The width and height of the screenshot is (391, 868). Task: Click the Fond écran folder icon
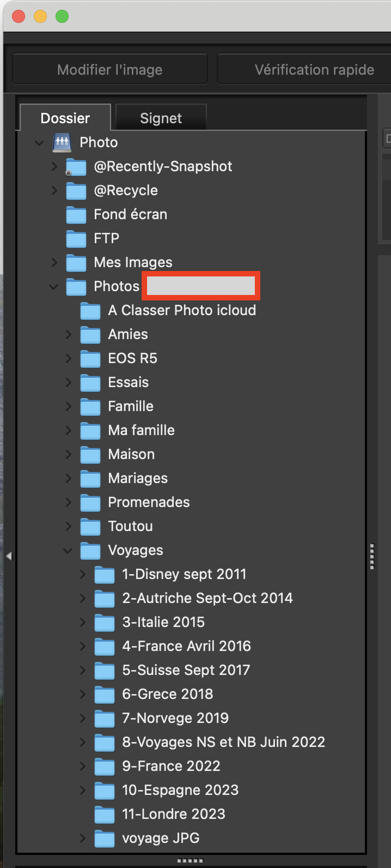click(x=76, y=215)
